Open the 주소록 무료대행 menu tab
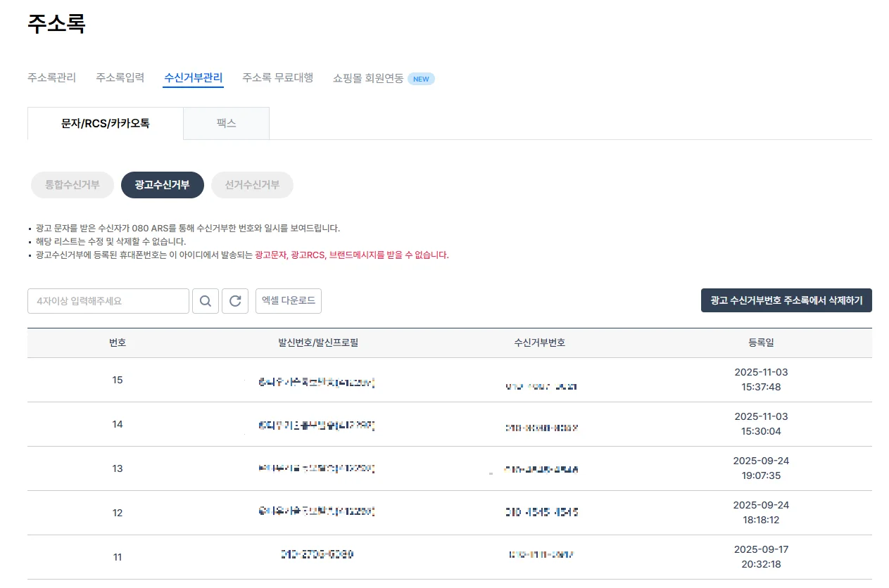This screenshot has width=889, height=588. click(x=277, y=78)
